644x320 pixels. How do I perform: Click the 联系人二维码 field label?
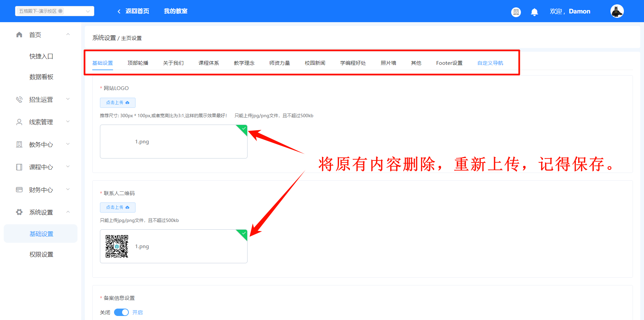click(x=119, y=193)
